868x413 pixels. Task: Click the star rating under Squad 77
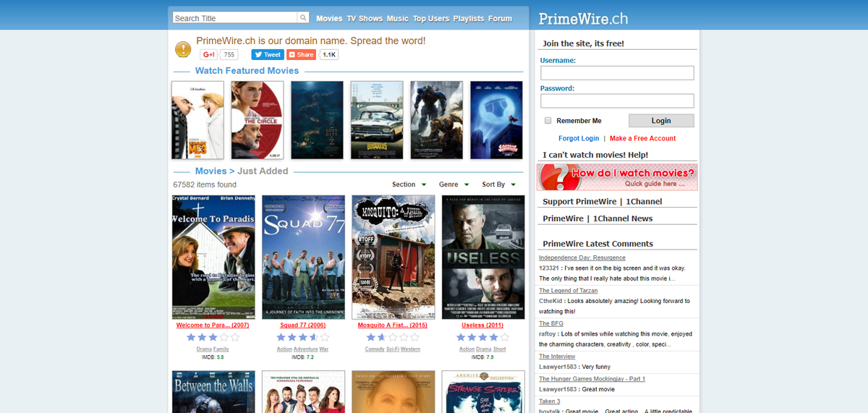point(303,337)
